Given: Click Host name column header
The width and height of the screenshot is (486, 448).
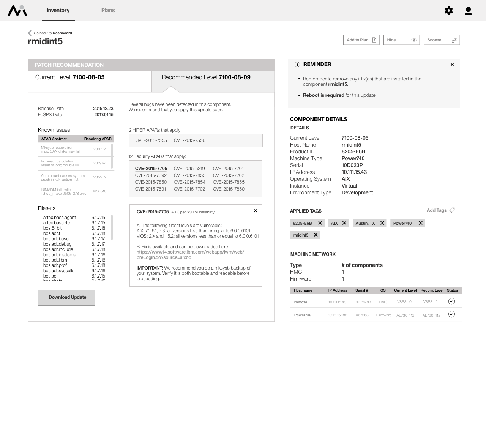Looking at the screenshot, I should click(x=303, y=290).
